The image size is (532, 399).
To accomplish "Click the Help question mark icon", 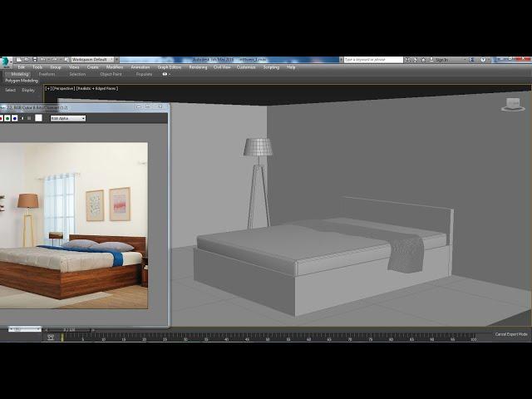I will click(483, 60).
